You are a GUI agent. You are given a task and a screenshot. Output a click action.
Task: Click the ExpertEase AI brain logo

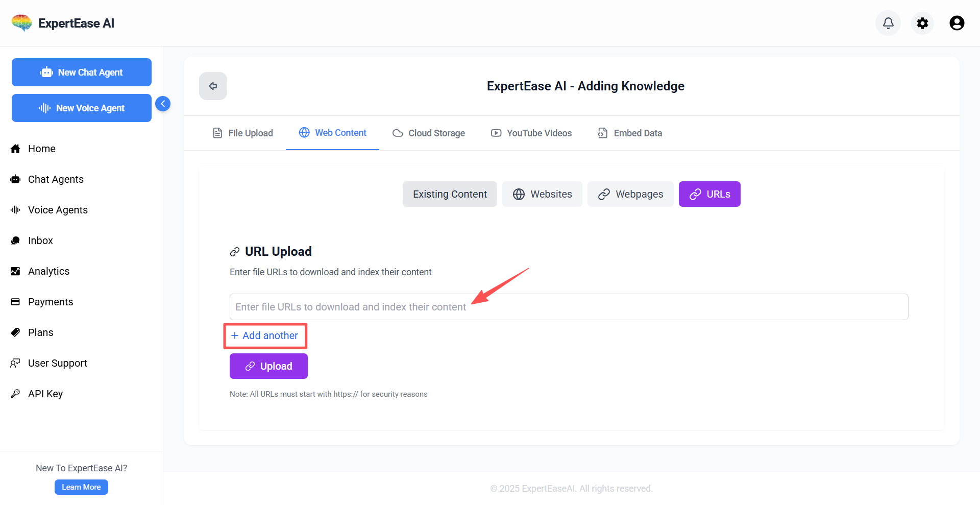pyautogui.click(x=22, y=23)
